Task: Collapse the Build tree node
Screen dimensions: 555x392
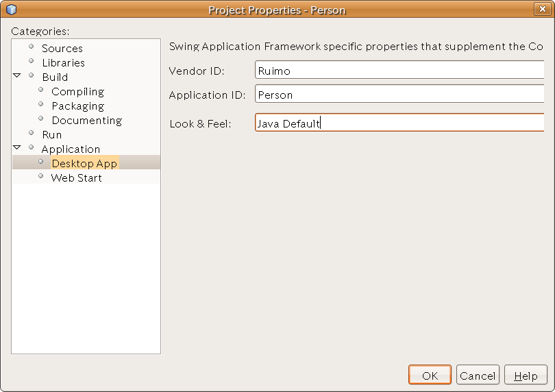Action: click(17, 76)
